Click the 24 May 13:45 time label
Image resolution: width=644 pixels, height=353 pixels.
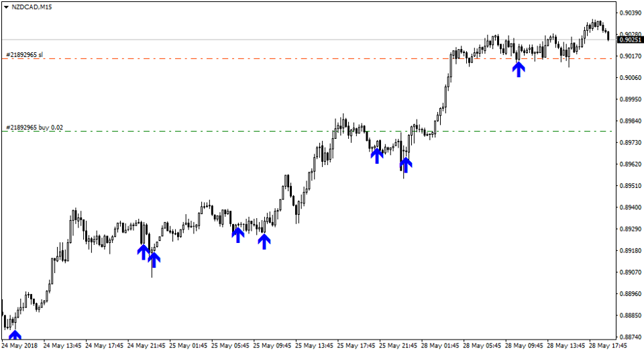click(64, 346)
